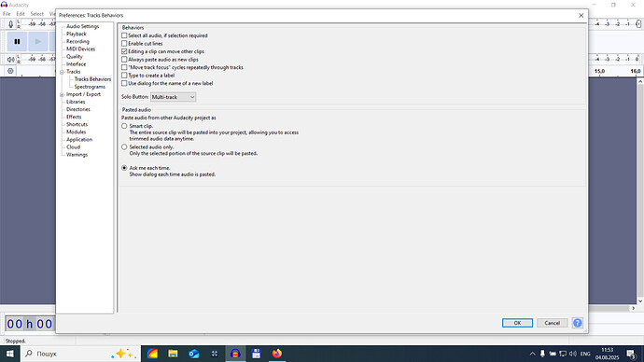The image size is (644, 362).
Task: Open the preferences Help question mark button
Action: point(577,323)
